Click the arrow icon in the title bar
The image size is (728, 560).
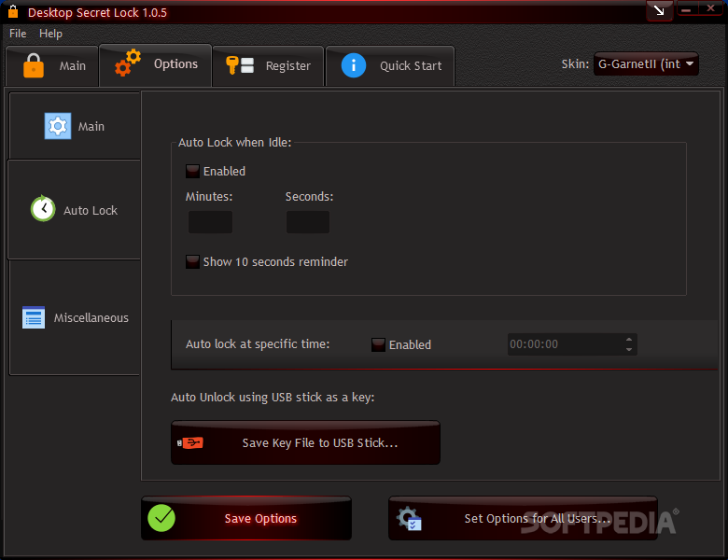point(659,10)
